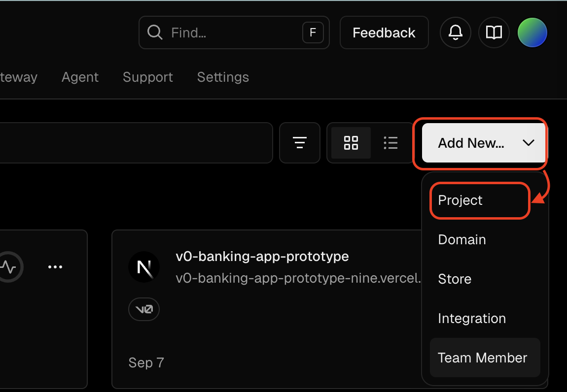Open the filter options icon
The image size is (567, 392).
pyautogui.click(x=300, y=143)
